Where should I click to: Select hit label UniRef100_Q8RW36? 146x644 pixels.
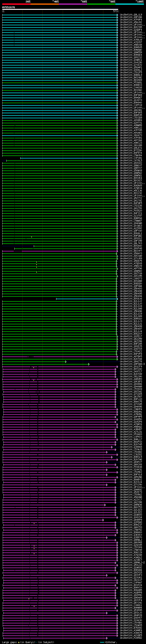coord(131,505)
